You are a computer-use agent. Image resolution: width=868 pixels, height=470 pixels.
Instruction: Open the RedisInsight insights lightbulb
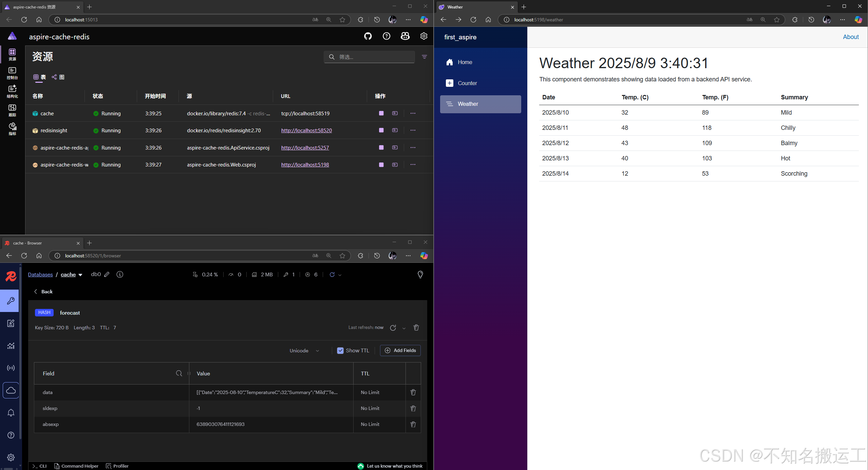pos(420,275)
